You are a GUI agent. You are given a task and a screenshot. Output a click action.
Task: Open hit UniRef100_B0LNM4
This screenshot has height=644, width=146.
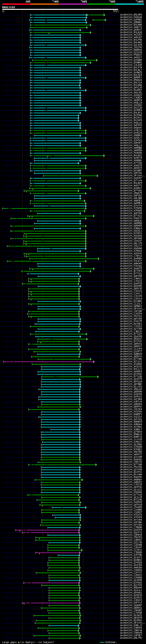coord(131,25)
